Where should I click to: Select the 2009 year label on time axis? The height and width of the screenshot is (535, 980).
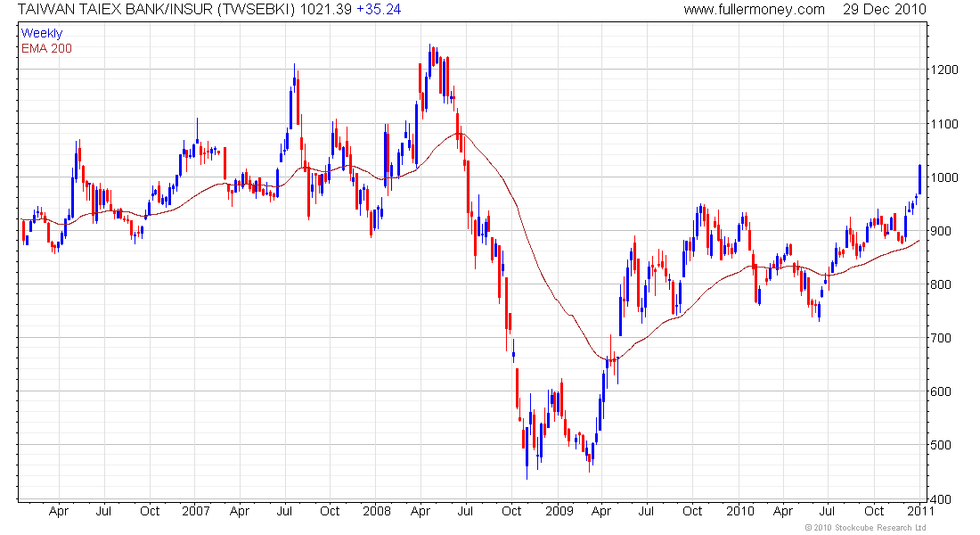[x=559, y=511]
